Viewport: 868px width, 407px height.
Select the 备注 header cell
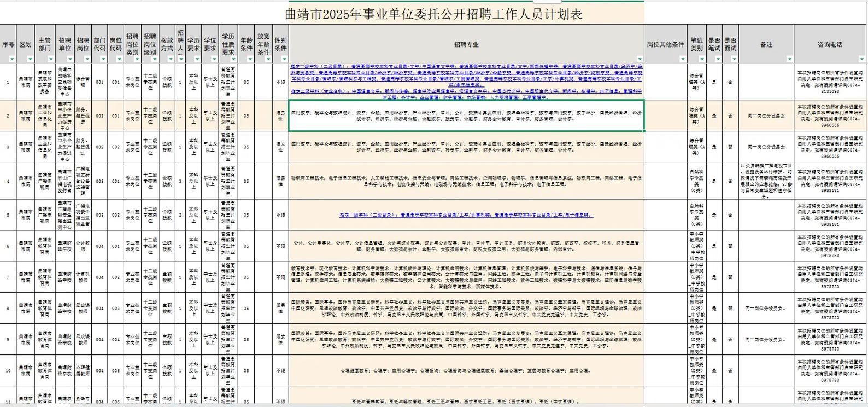click(x=766, y=44)
